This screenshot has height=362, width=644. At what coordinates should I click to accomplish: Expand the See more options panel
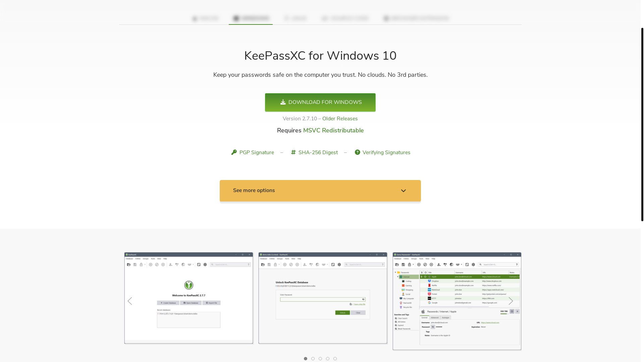click(x=320, y=191)
